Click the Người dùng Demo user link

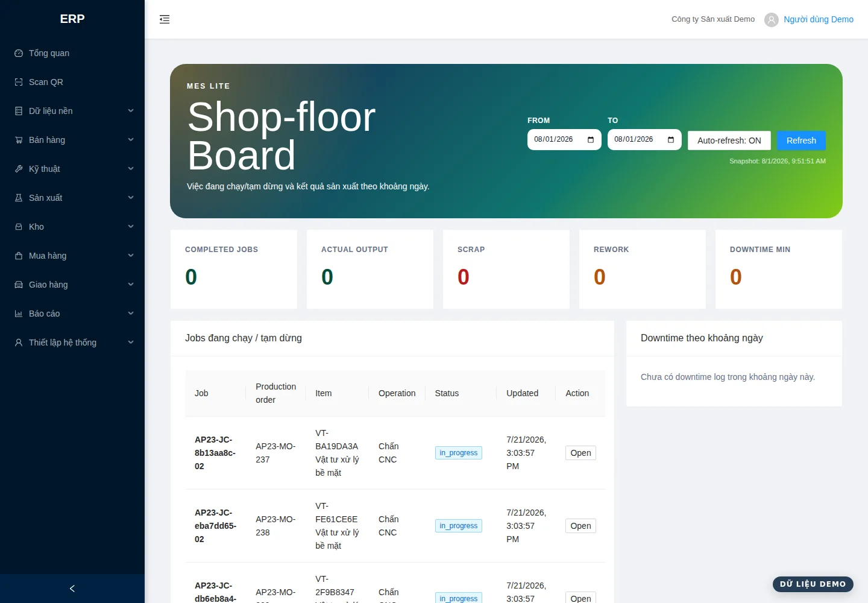(819, 19)
